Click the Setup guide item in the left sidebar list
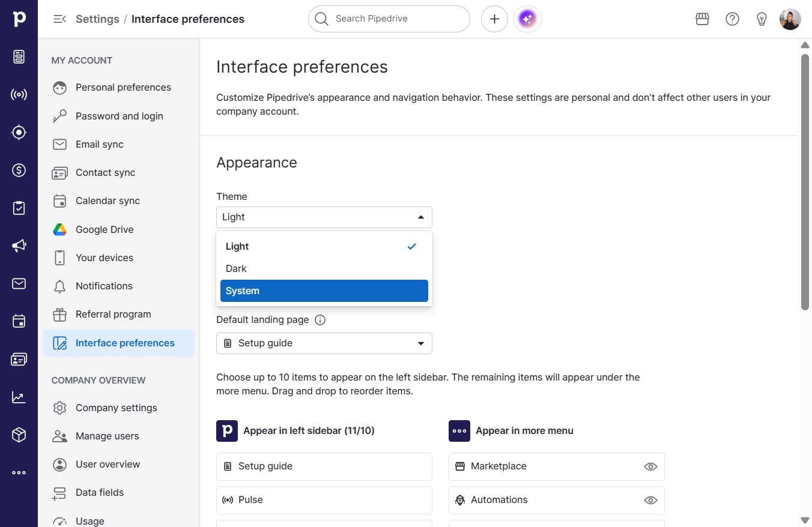 [x=324, y=466]
